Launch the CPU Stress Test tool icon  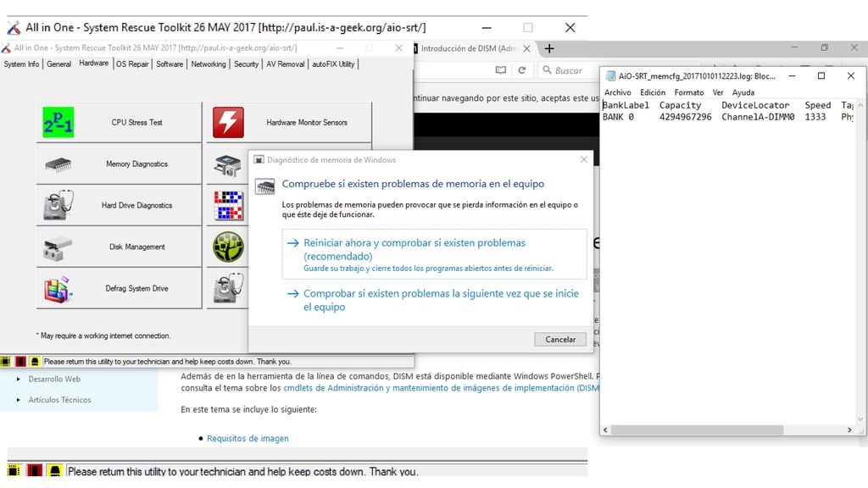(x=58, y=122)
